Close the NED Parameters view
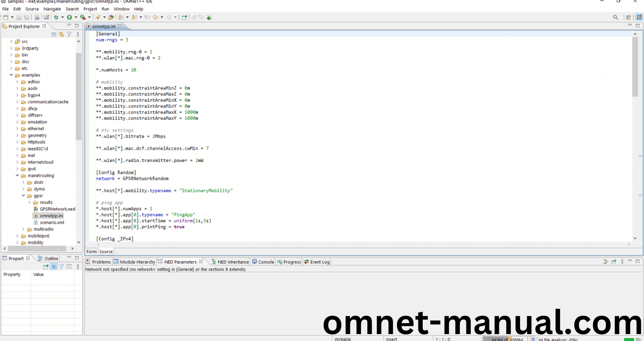Viewport: 644px width, 341px height. tap(201, 261)
